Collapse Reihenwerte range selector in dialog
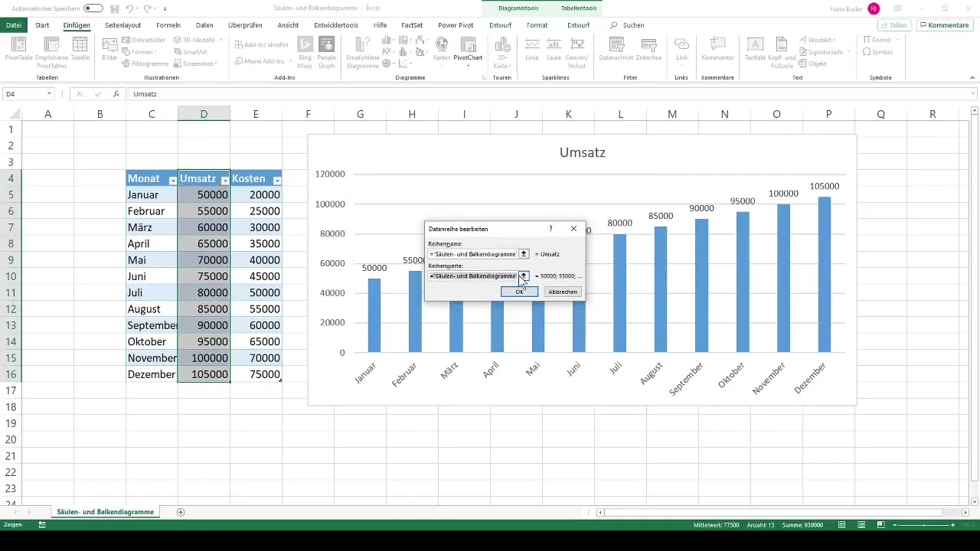The image size is (980, 551). (524, 275)
